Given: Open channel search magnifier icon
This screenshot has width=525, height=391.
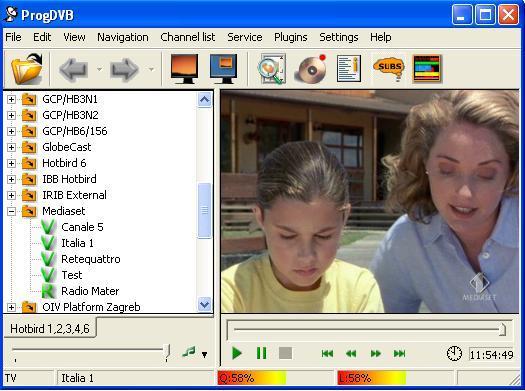Looking at the screenshot, I should [272, 69].
